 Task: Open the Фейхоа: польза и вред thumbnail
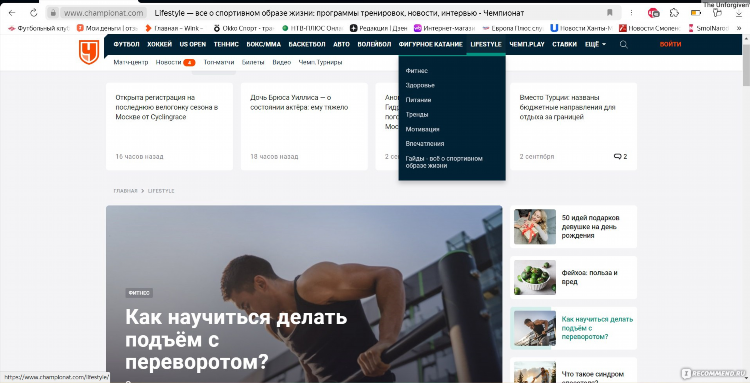pos(535,277)
